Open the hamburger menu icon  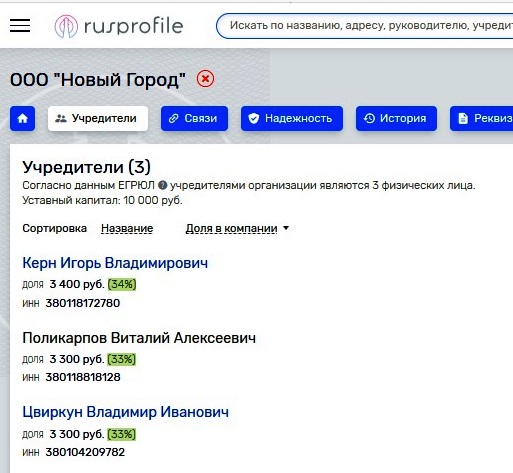20,26
